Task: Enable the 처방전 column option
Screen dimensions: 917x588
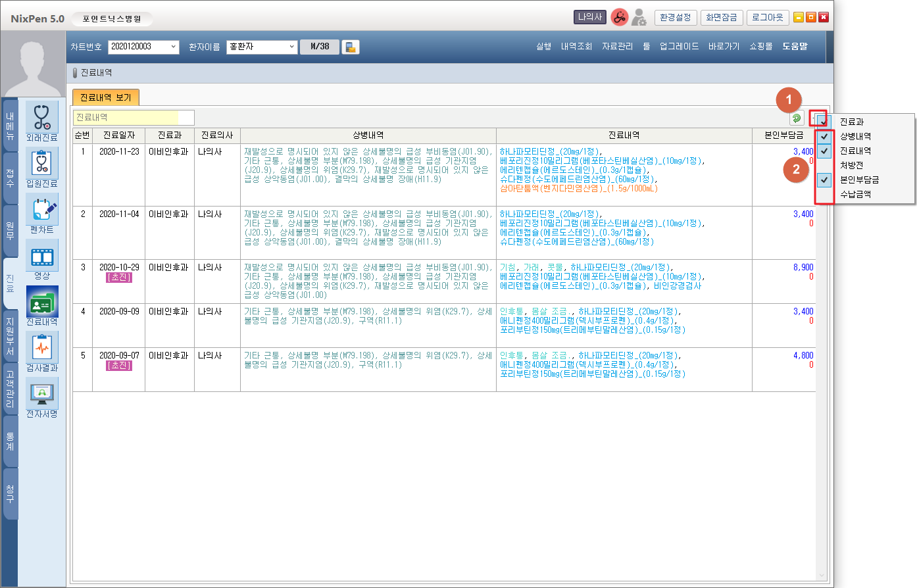Action: [x=824, y=165]
